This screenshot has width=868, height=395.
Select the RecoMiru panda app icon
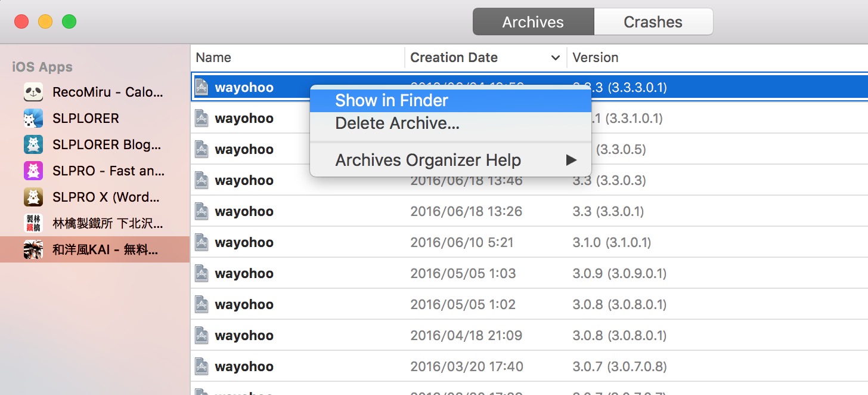33,92
